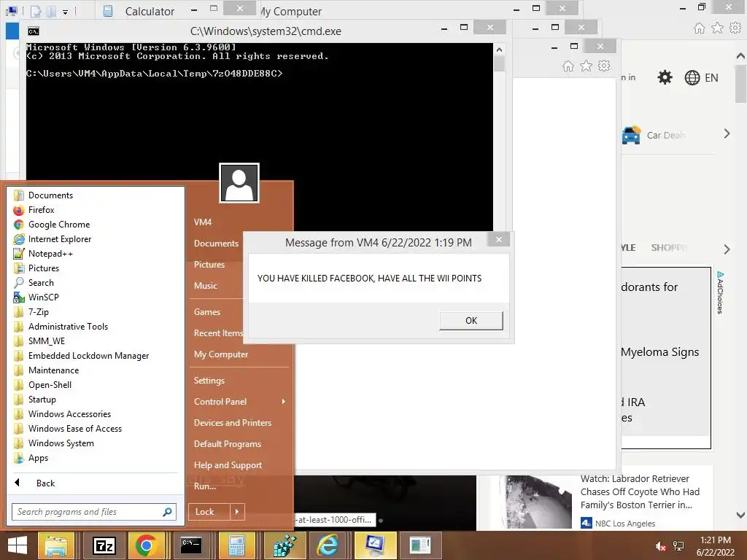Open Music from the start menu

pyautogui.click(x=205, y=286)
